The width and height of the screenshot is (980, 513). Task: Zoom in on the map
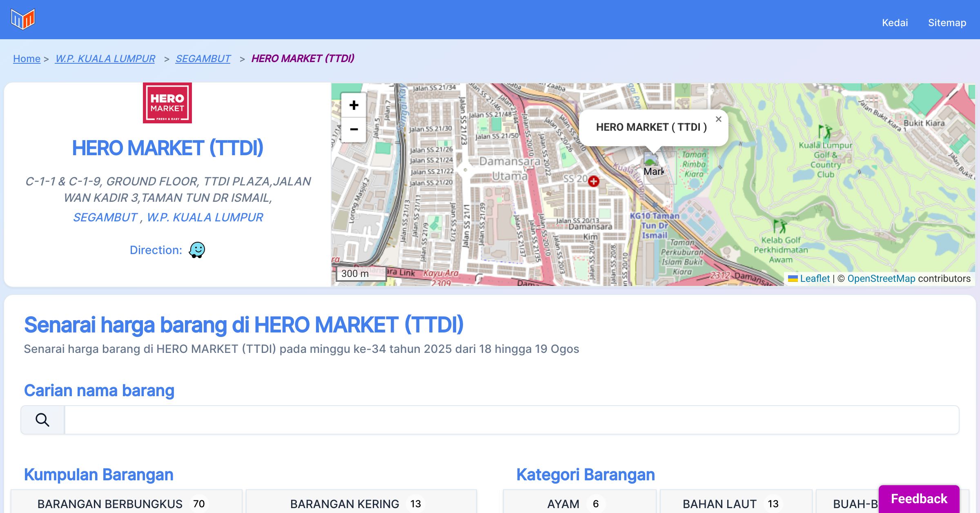354,105
